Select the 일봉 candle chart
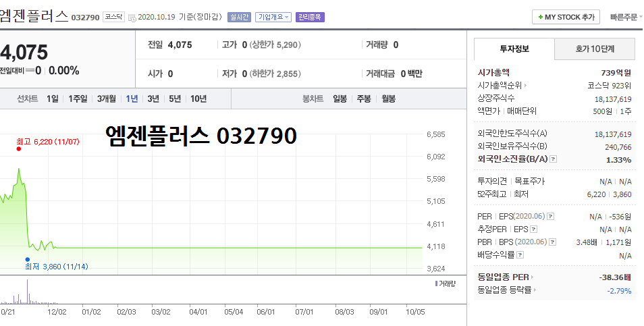 coord(340,99)
